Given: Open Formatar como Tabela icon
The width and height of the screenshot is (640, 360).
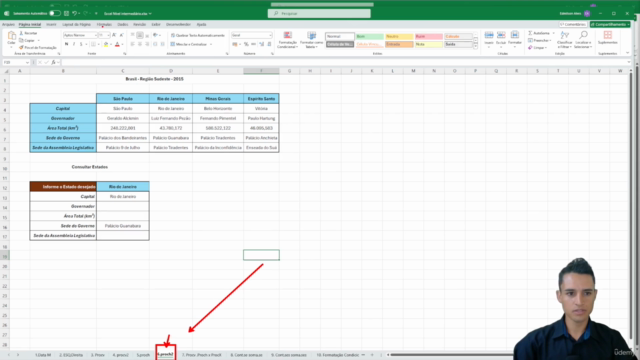Looking at the screenshot, I should 311,36.
